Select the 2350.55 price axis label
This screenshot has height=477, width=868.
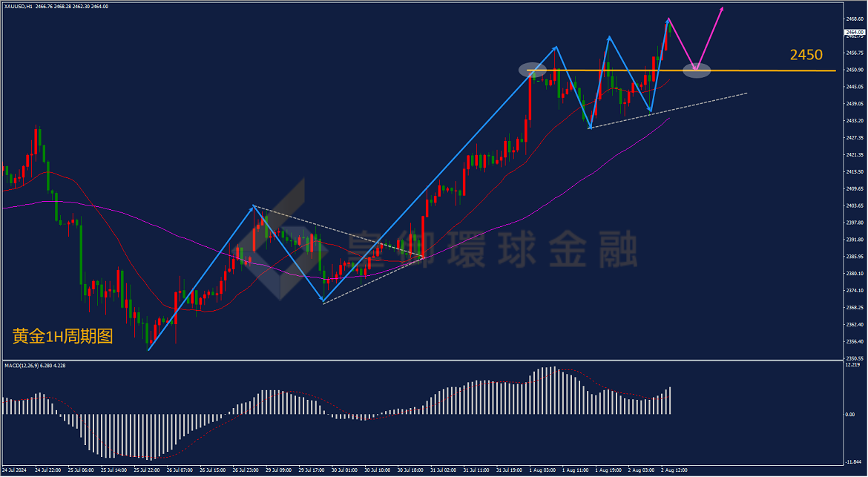pyautogui.click(x=854, y=358)
